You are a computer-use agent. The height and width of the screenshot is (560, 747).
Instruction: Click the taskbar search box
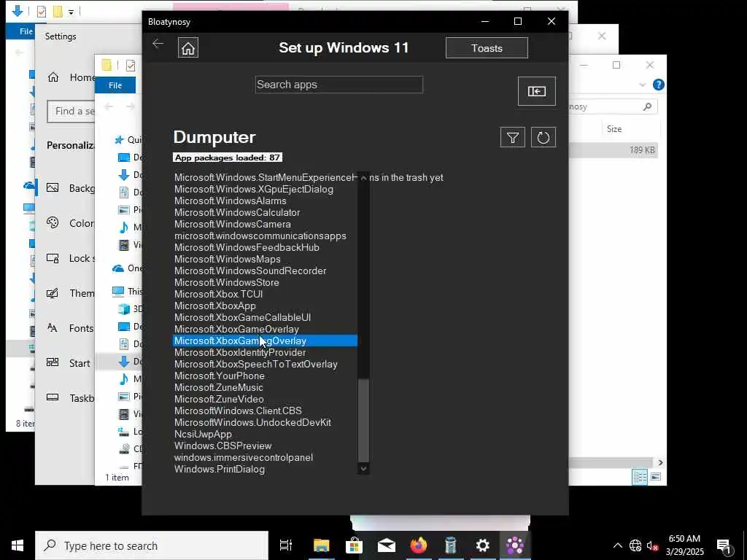click(x=152, y=545)
